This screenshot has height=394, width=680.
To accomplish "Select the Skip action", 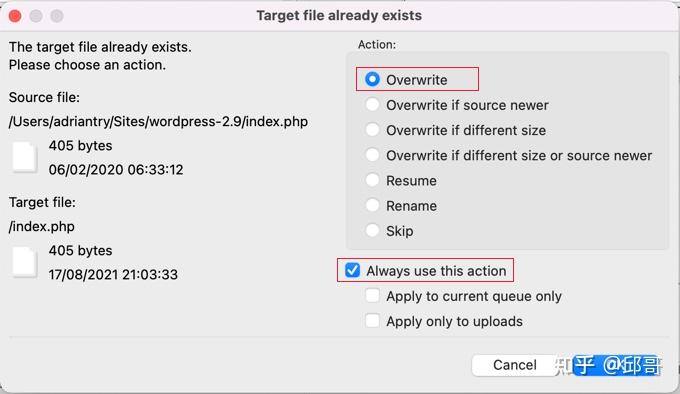I will [372, 230].
